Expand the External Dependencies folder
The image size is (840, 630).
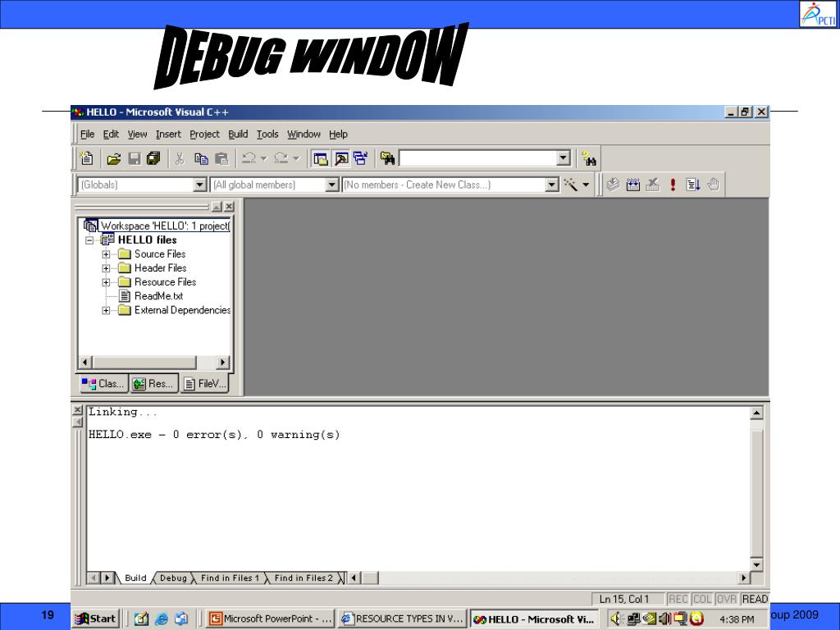[x=106, y=310]
